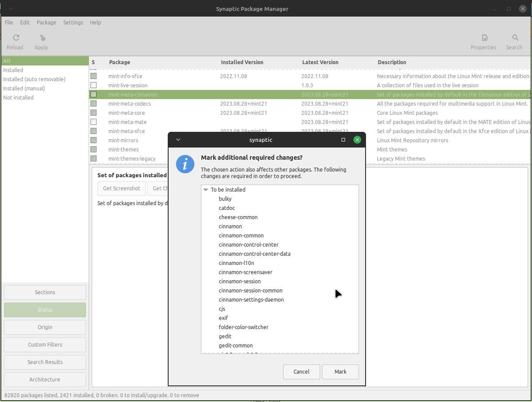Open the Settings menu
This screenshot has height=402, width=532.
73,22
